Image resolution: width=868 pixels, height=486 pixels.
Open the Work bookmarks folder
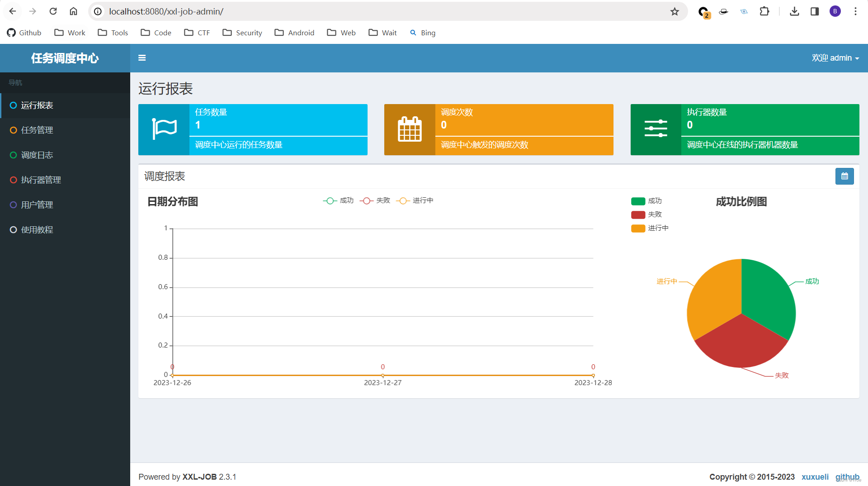pos(70,33)
